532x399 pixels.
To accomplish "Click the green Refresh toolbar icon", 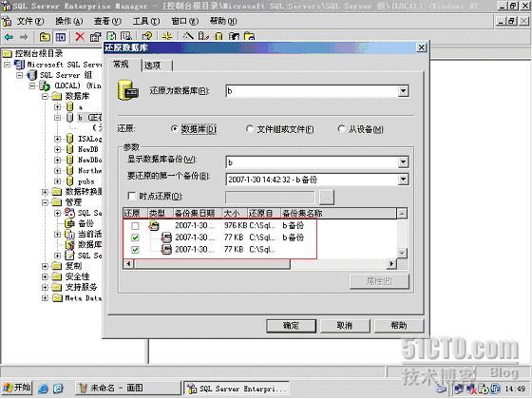I will click(x=111, y=36).
